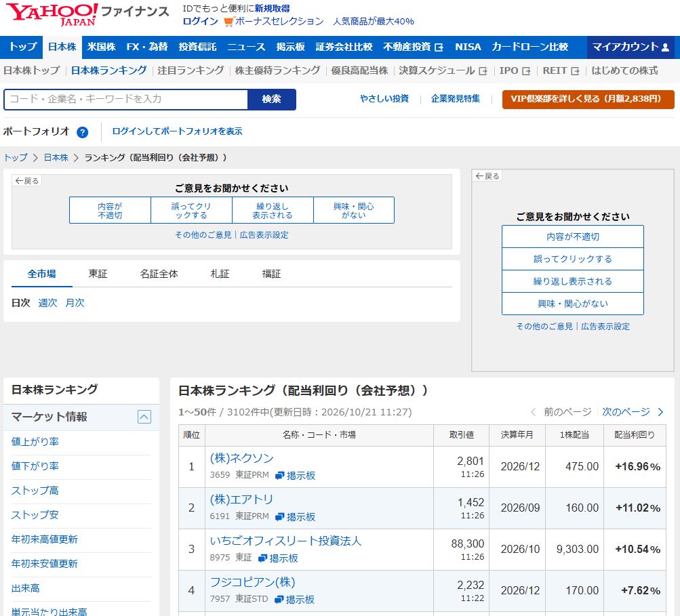The height and width of the screenshot is (616, 680).
Task: Select 興味・関心がない in right ad feedback
Action: (572, 304)
